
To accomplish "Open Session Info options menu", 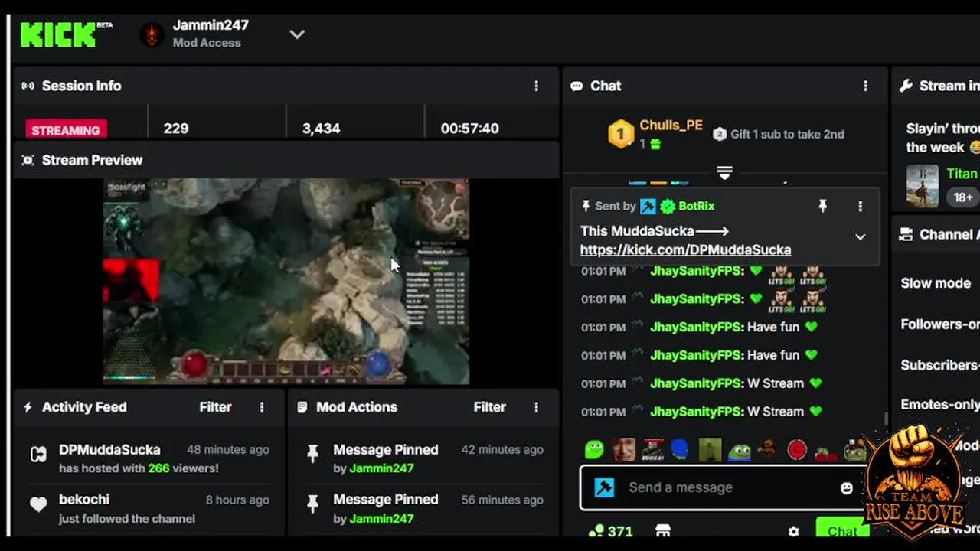I will pyautogui.click(x=536, y=86).
